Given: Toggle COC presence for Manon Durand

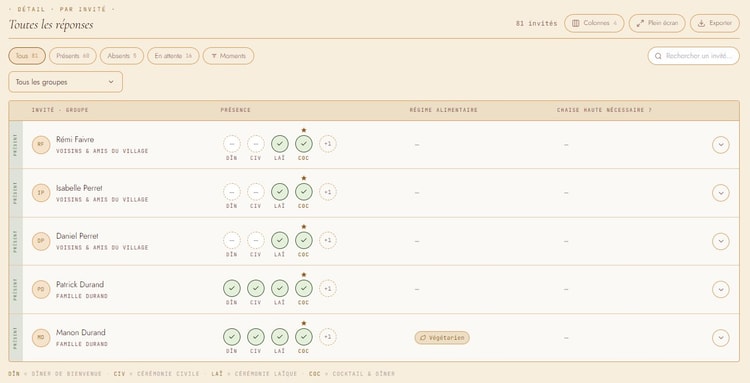Looking at the screenshot, I should coord(304,337).
